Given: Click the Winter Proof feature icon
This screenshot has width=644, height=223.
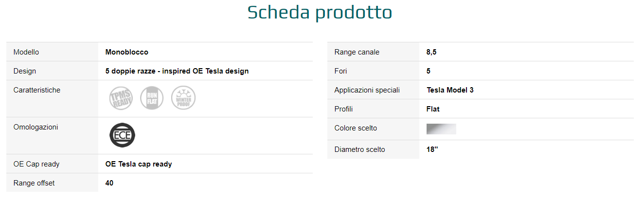Looking at the screenshot, I should coord(183,98).
